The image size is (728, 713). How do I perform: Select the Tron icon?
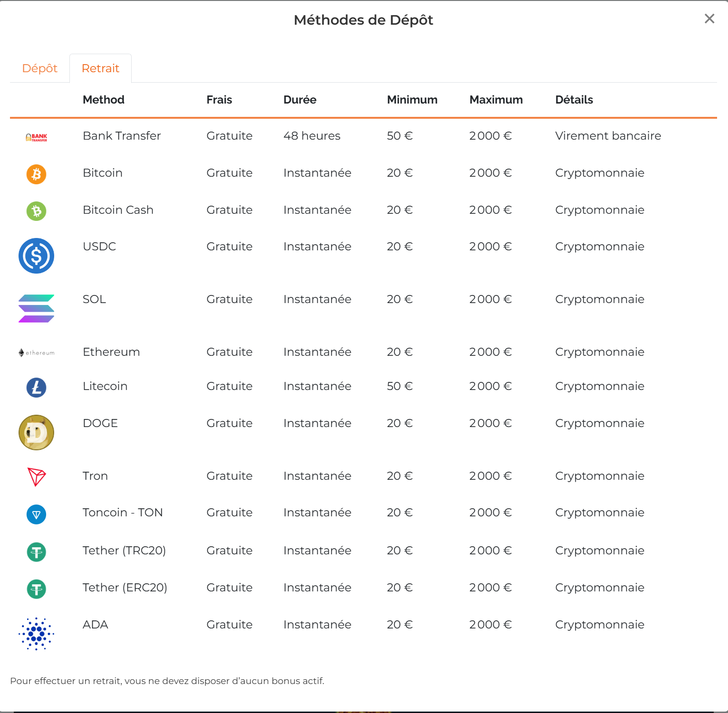point(36,477)
